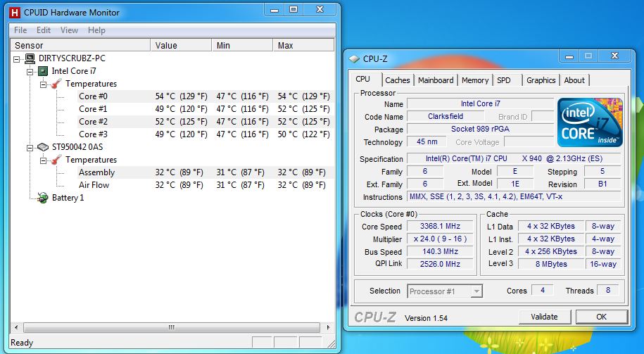
Task: Click the thermometer icon under ST950042 0AS
Action: coord(56,160)
